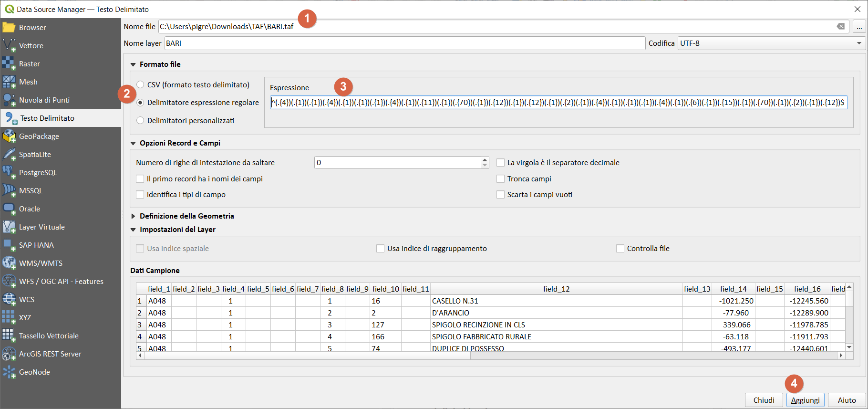868x409 pixels.
Task: Choose the Nuvola di Punti icon
Action: click(9, 100)
